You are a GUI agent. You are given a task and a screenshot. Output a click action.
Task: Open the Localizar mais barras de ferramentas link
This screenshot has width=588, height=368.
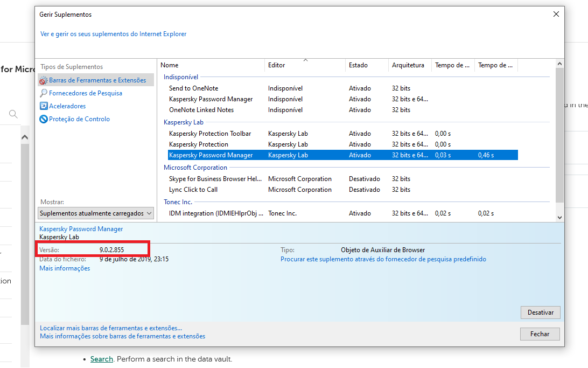(111, 328)
